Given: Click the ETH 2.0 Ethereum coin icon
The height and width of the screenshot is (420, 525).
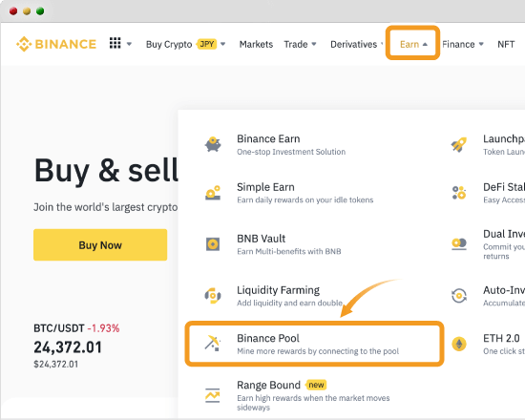Looking at the screenshot, I should coord(459,344).
